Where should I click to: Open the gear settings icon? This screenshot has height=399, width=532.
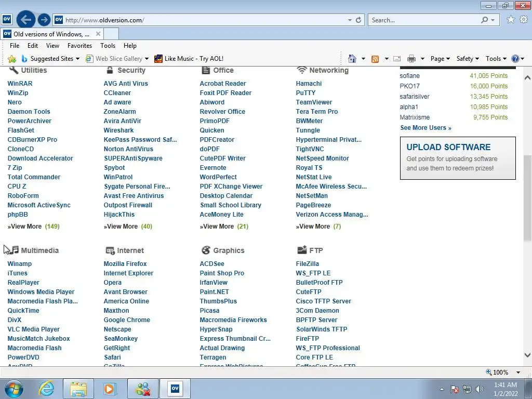(x=524, y=20)
